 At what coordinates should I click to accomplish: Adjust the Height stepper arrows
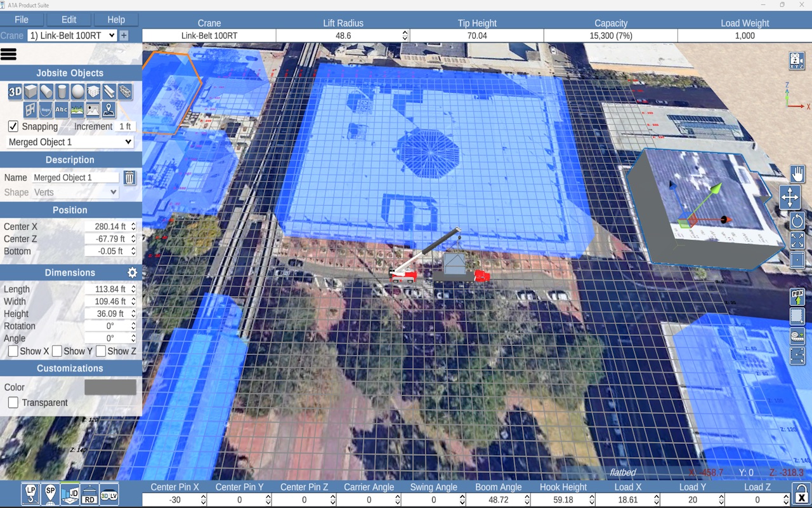[133, 314]
